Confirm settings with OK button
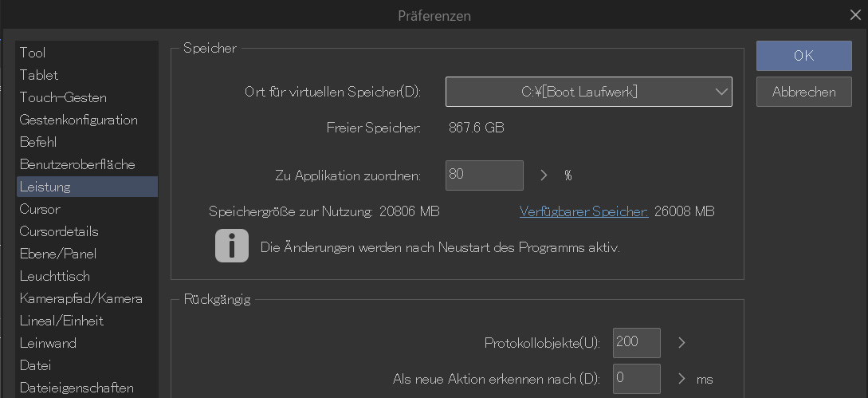 pyautogui.click(x=803, y=56)
